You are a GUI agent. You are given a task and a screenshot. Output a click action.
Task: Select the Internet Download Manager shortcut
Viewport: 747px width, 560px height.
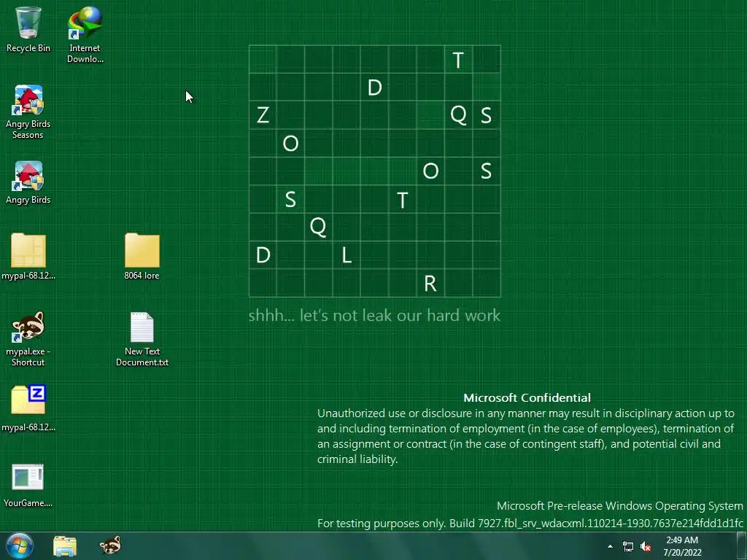pos(85,34)
